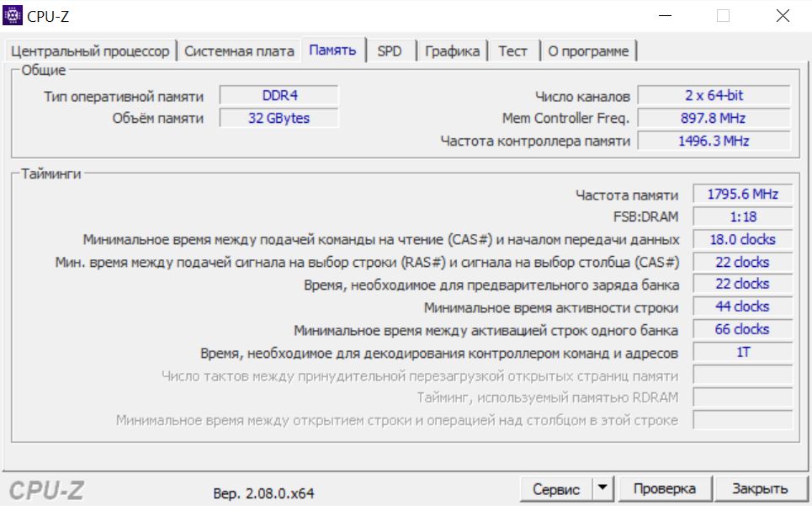Image resolution: width=812 pixels, height=506 pixels.
Task: Click the Тип оперативной памяти label
Action: click(x=124, y=97)
